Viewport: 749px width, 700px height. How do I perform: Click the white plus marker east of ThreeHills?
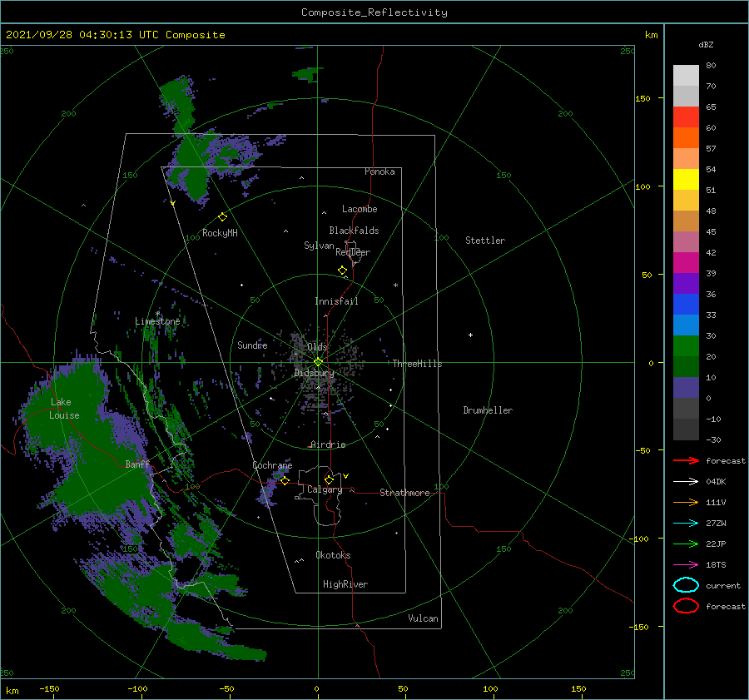pyautogui.click(x=470, y=335)
